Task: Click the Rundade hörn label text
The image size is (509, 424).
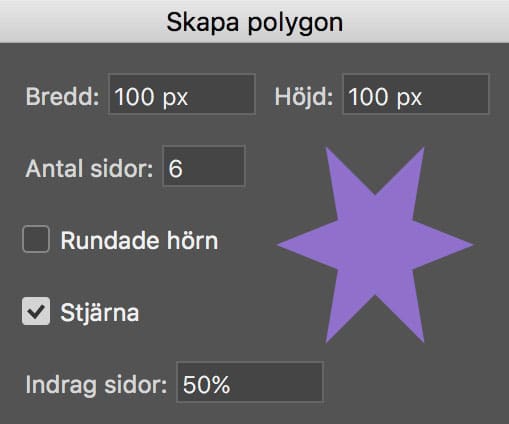Action: 139,240
